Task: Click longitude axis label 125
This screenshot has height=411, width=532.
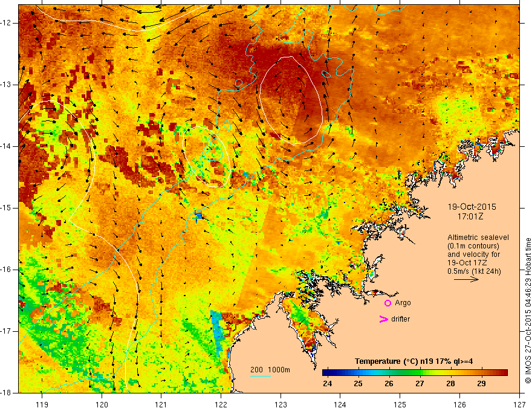Action: (x=400, y=404)
